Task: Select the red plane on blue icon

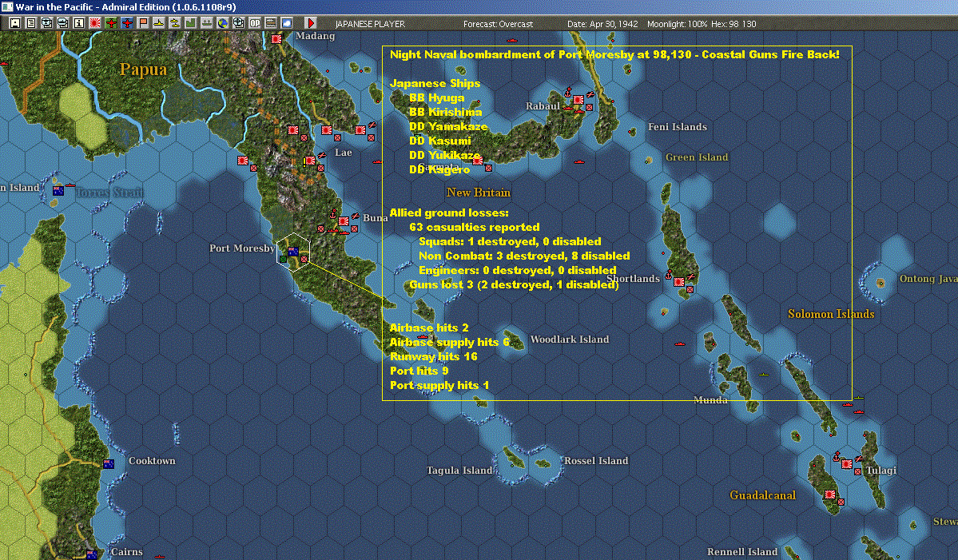Action: coord(127,23)
